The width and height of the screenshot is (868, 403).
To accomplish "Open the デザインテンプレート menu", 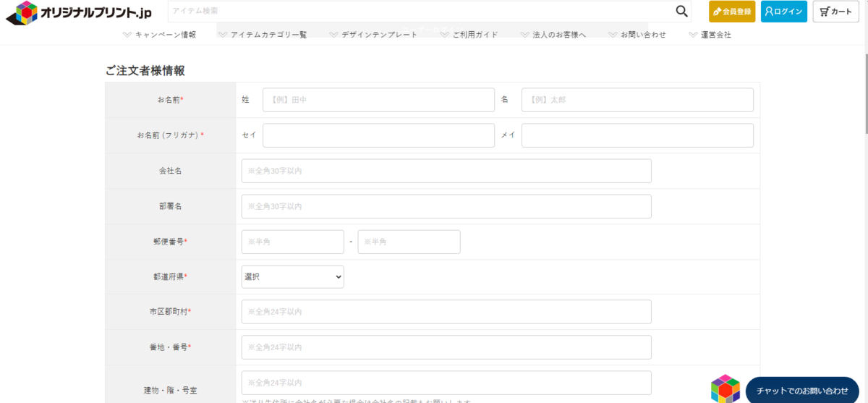I will point(373,35).
